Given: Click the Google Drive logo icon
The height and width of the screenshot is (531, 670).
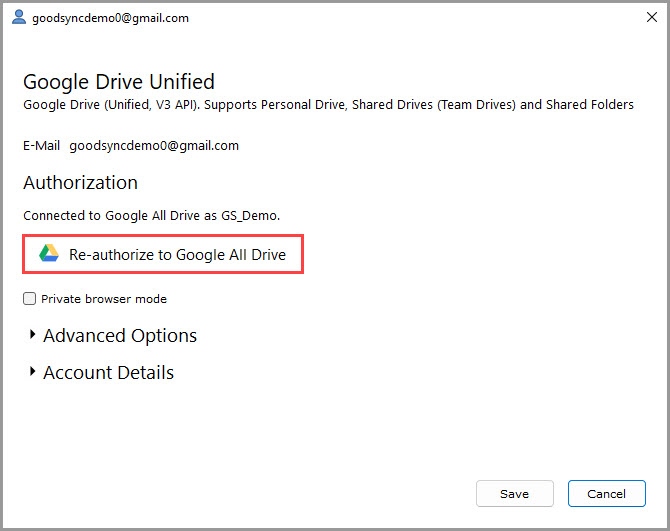Looking at the screenshot, I should coord(49,254).
